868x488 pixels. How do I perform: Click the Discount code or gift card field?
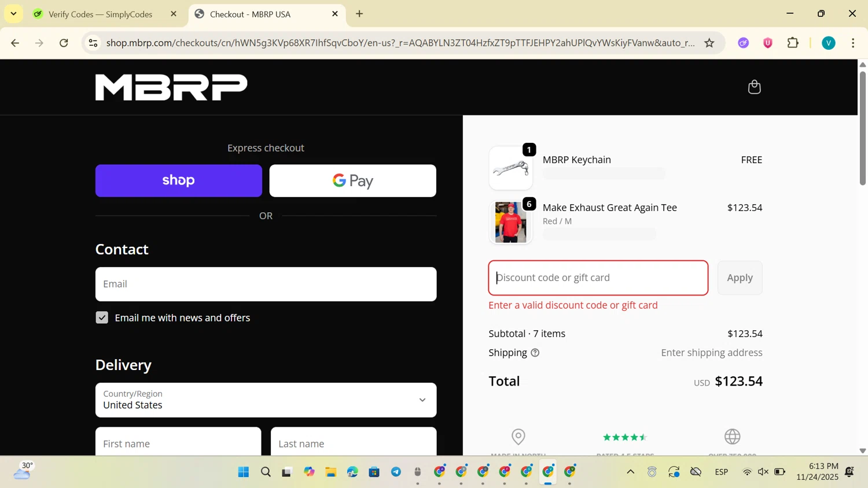click(x=598, y=278)
